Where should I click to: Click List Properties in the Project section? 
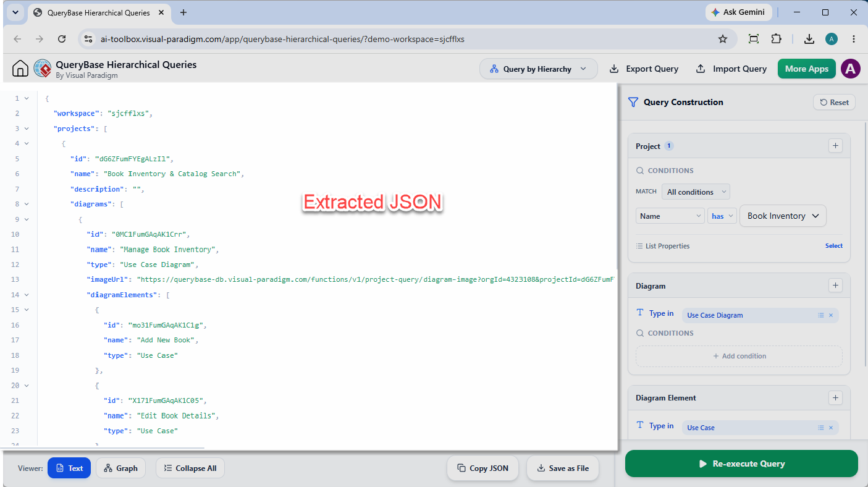[x=663, y=246]
